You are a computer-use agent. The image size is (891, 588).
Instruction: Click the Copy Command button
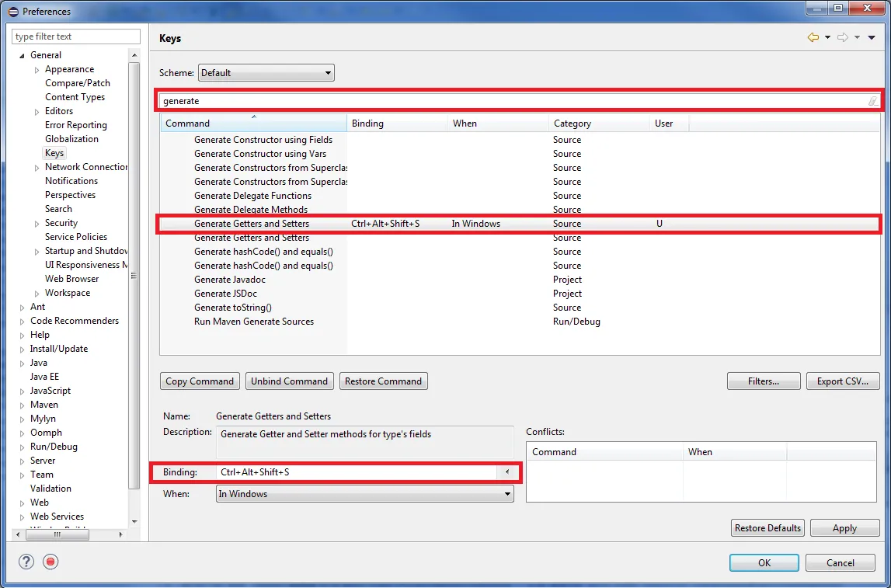point(200,381)
